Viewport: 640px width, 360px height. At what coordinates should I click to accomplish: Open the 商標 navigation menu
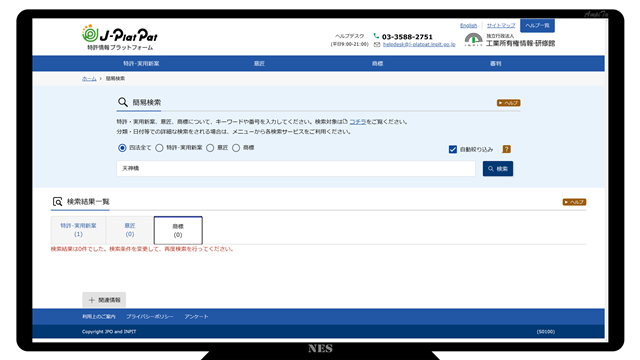pos(378,64)
